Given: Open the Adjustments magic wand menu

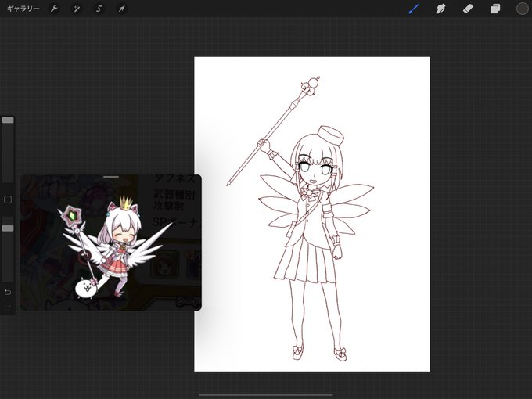Looking at the screenshot, I should coord(77,9).
